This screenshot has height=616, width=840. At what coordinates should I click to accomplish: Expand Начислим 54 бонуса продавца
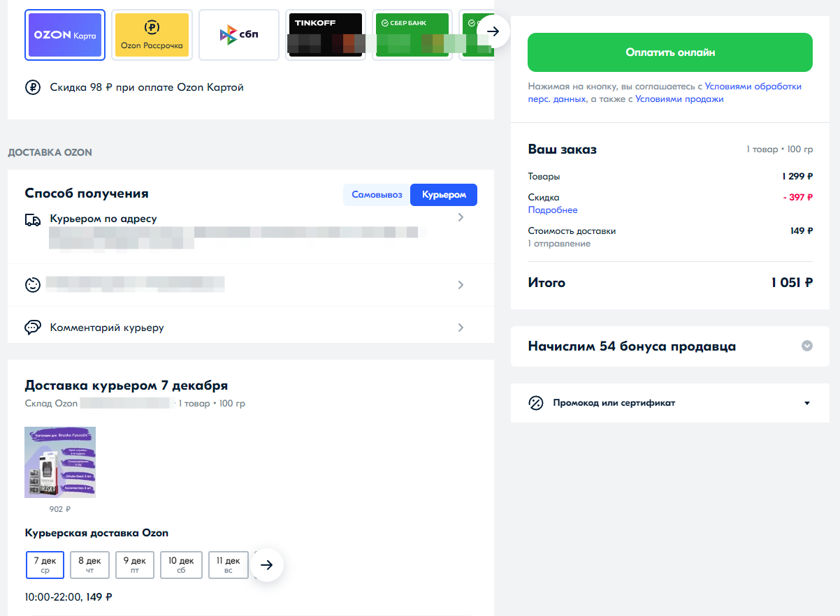coord(670,346)
